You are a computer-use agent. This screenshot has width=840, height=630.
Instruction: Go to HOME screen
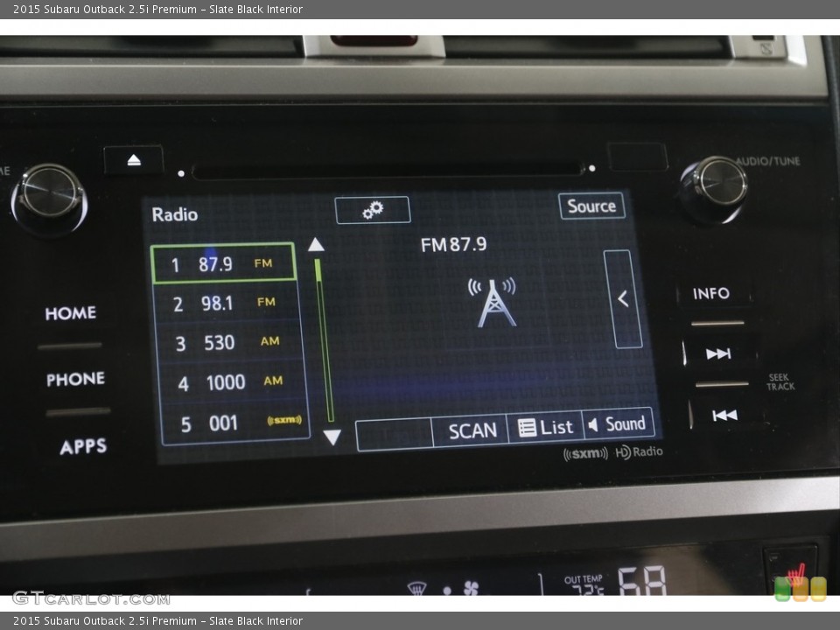click(x=70, y=313)
